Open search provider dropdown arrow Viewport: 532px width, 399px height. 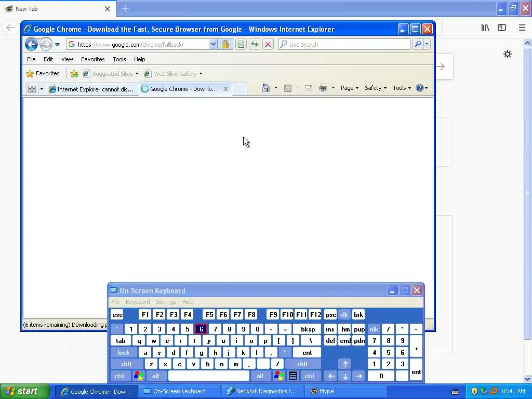[x=427, y=44]
